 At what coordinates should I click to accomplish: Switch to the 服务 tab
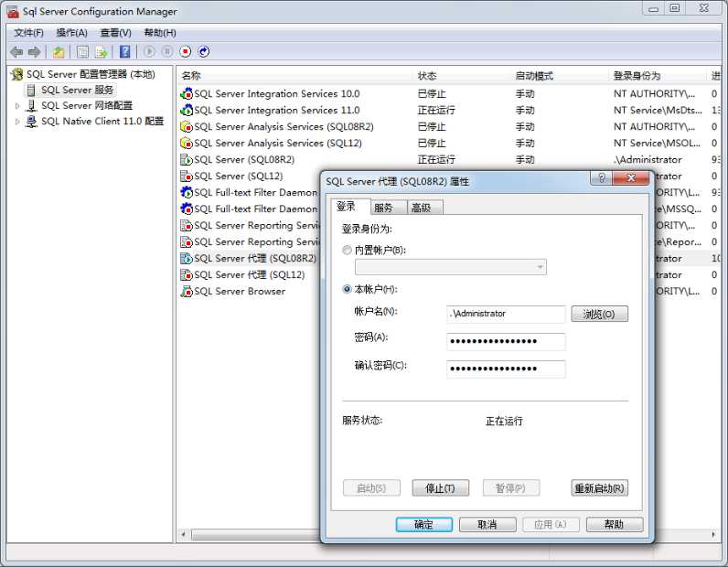pyautogui.click(x=389, y=208)
